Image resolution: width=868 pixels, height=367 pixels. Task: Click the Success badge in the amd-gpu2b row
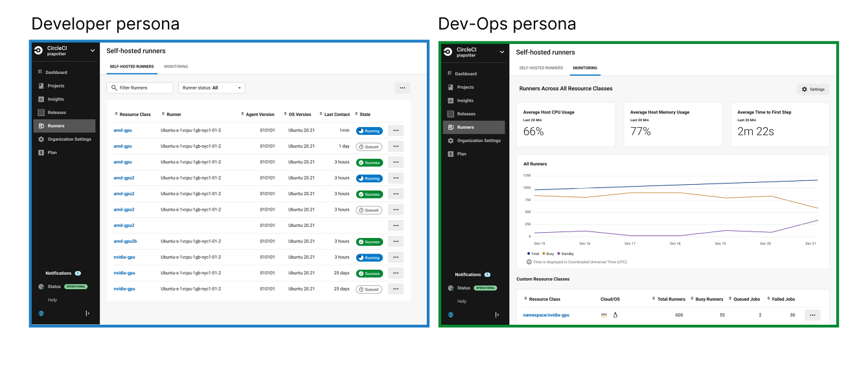click(369, 242)
